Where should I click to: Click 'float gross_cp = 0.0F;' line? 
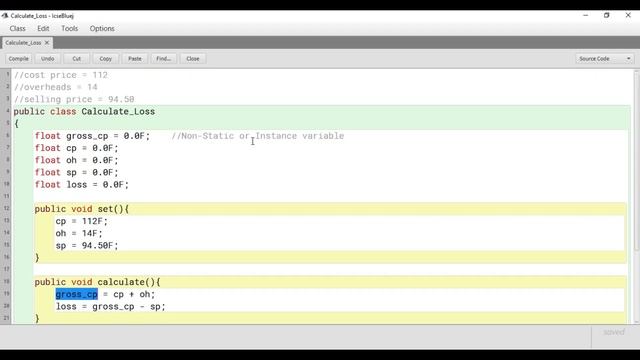[93, 136]
